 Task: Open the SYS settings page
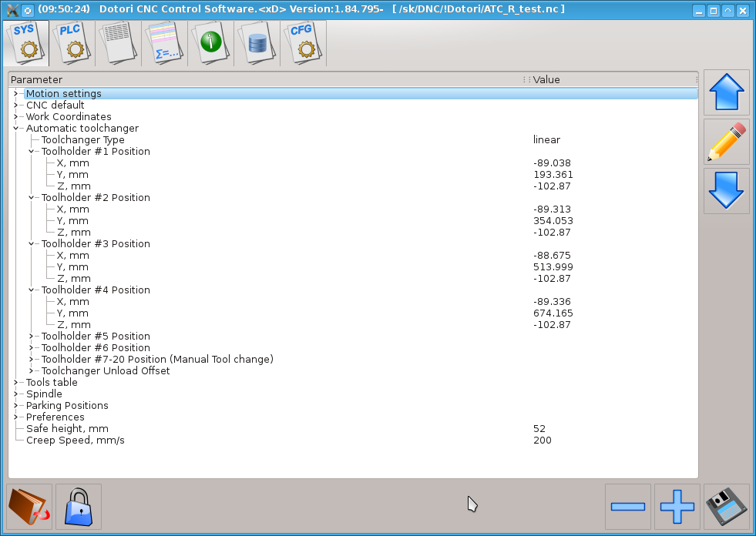26,43
